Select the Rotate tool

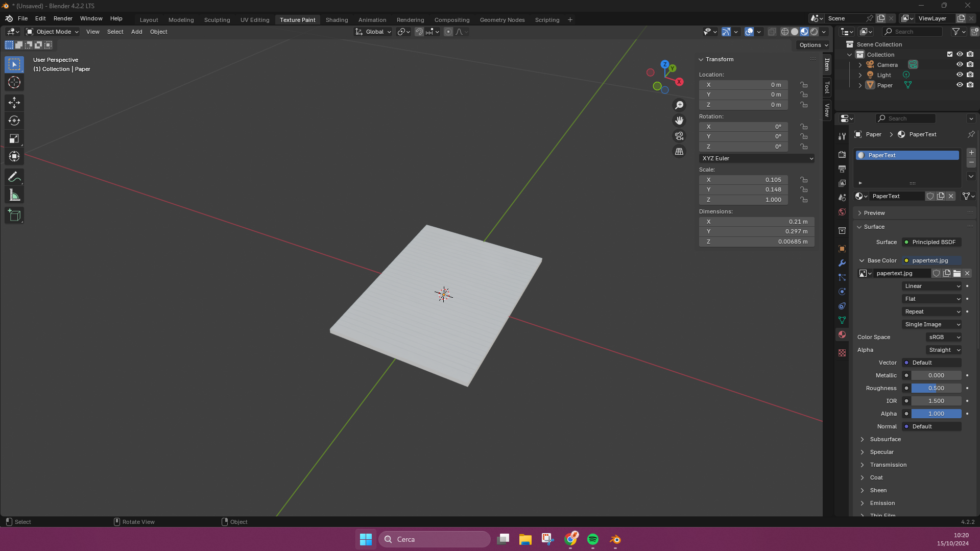tap(14, 121)
